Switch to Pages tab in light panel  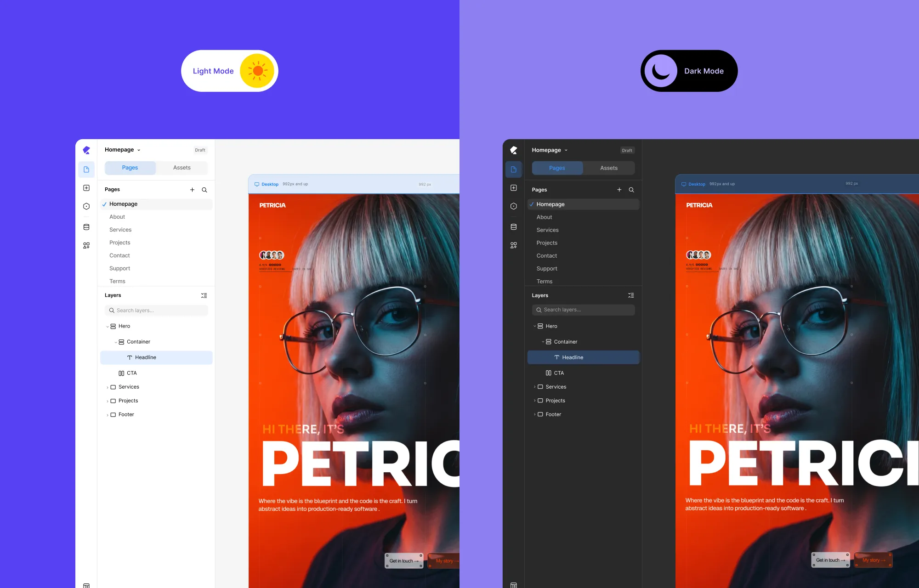point(130,168)
